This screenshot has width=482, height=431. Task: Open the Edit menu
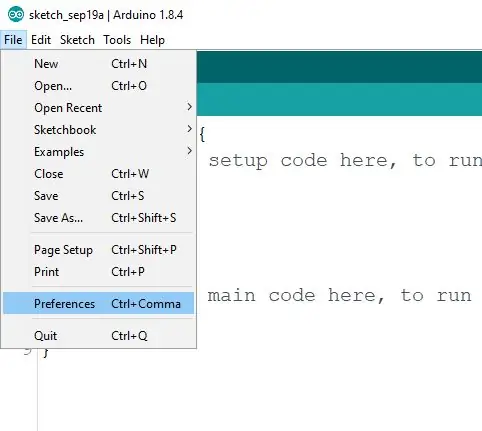click(41, 40)
